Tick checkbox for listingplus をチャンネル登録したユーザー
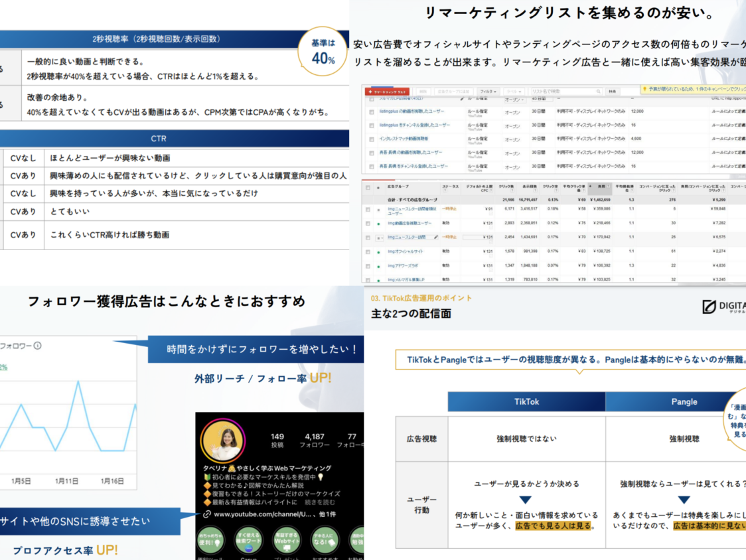The image size is (746, 560). [x=372, y=125]
